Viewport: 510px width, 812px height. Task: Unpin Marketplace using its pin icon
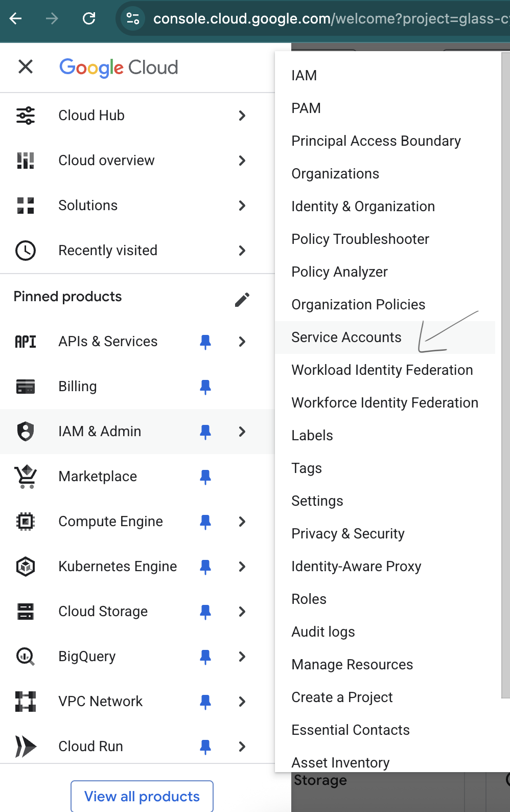[205, 477]
